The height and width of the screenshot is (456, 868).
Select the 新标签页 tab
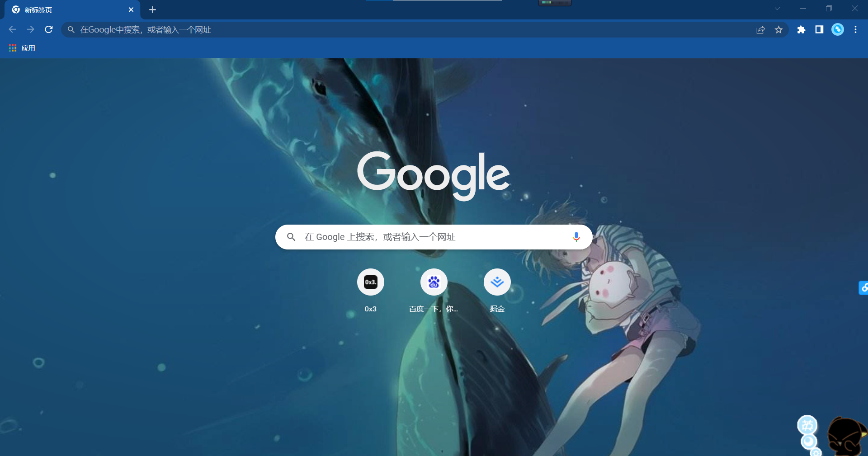[72, 10]
